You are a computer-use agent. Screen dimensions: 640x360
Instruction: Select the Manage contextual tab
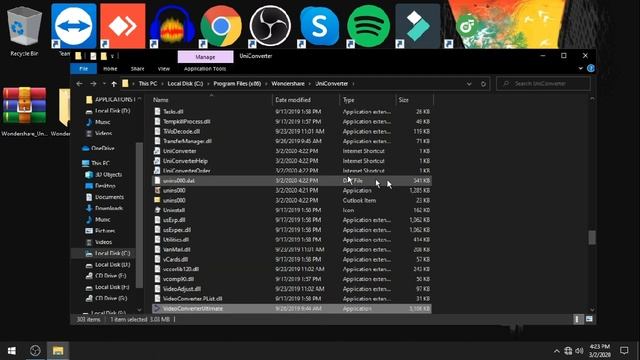click(x=205, y=57)
